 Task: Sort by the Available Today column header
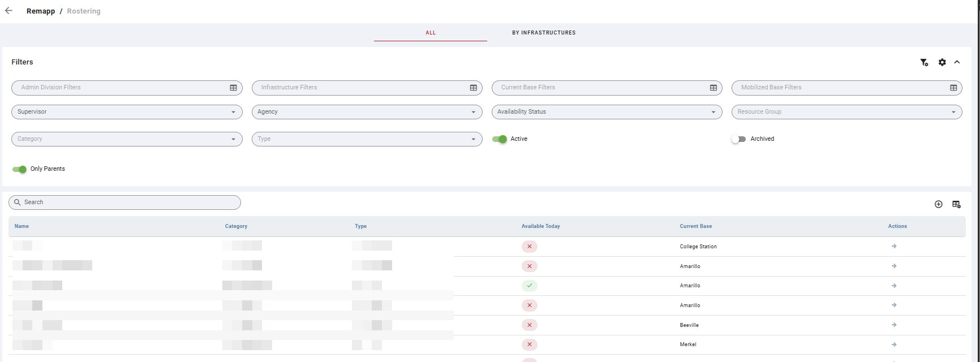coord(540,226)
